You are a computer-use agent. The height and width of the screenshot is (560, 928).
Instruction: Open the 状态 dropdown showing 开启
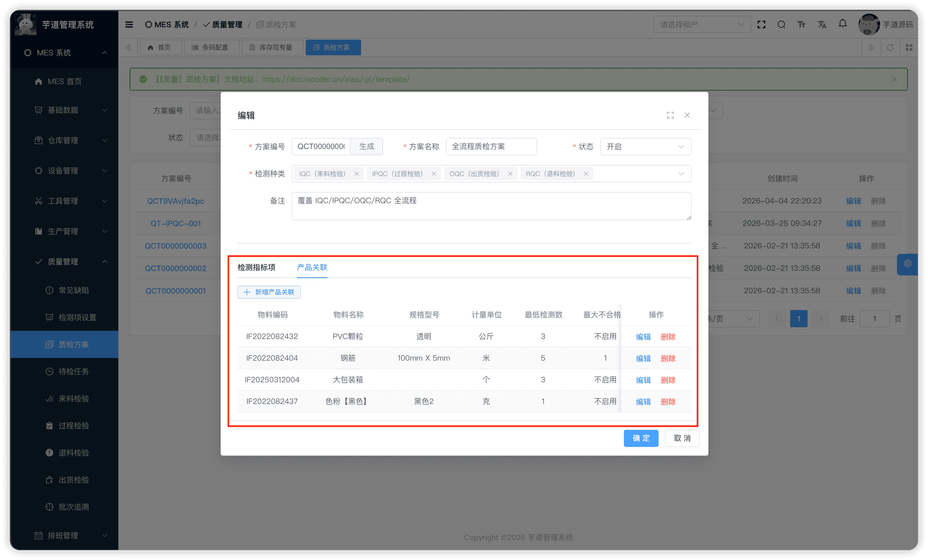(645, 147)
